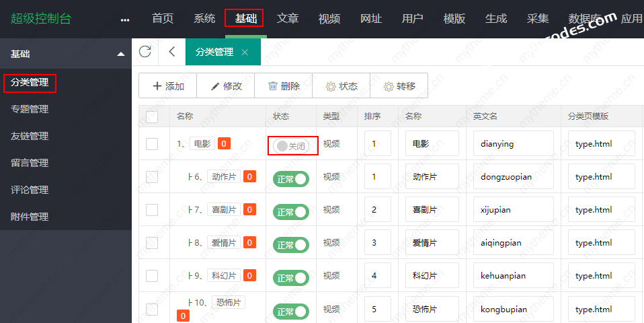The image size is (644, 323).
Task: Click the 修改 pencil button
Action: [x=226, y=86]
